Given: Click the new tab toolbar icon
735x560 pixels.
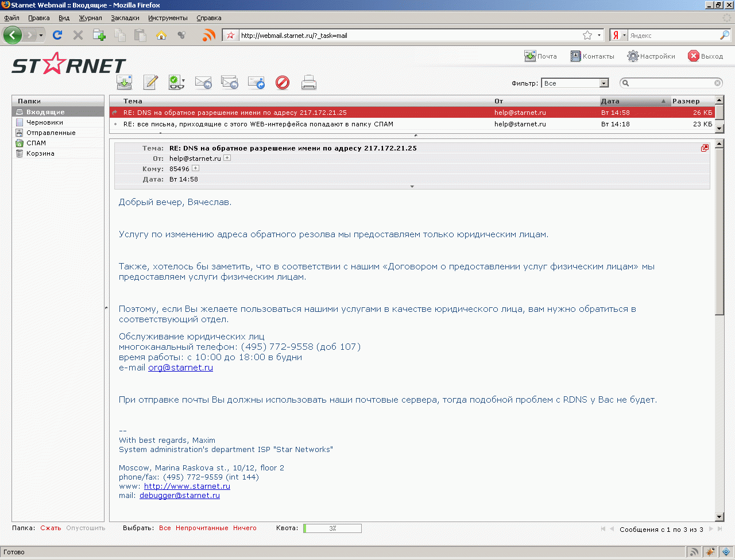Looking at the screenshot, I should [x=99, y=35].
